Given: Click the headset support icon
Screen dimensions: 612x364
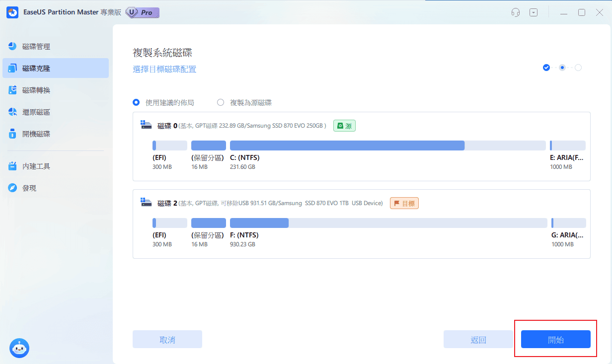Looking at the screenshot, I should pyautogui.click(x=515, y=12).
